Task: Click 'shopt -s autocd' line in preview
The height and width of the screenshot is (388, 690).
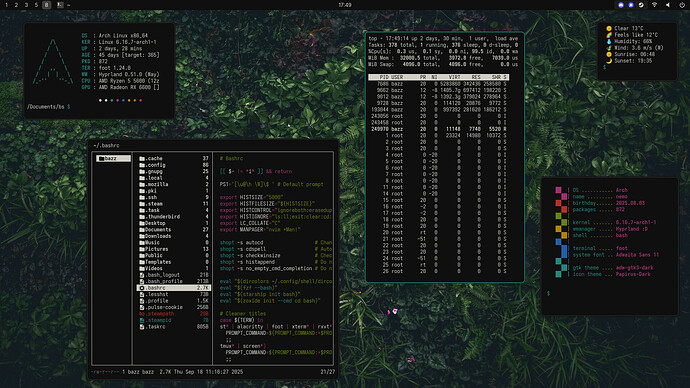Action: 242,242
